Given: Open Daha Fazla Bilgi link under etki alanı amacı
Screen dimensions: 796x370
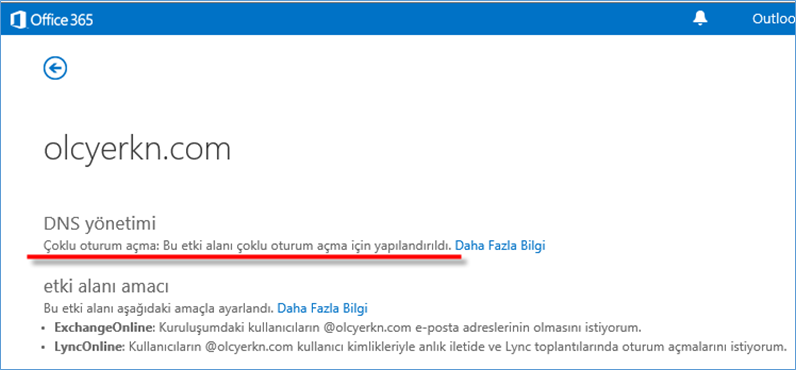Looking at the screenshot, I should [x=322, y=308].
